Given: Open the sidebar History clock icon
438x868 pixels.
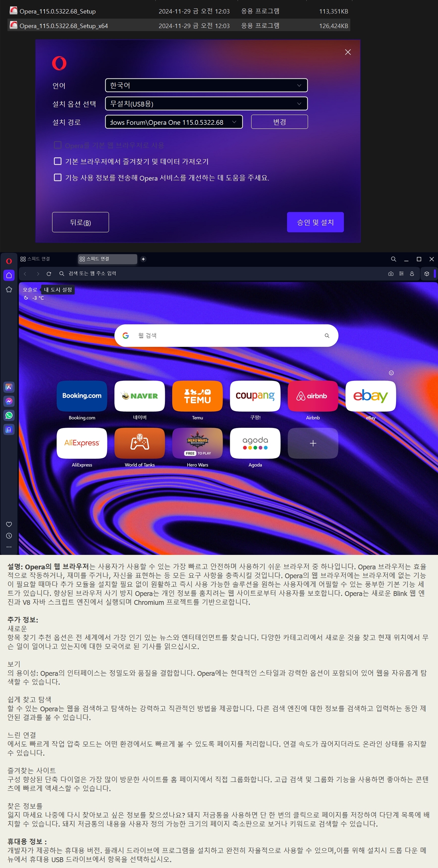Looking at the screenshot, I should [x=9, y=536].
